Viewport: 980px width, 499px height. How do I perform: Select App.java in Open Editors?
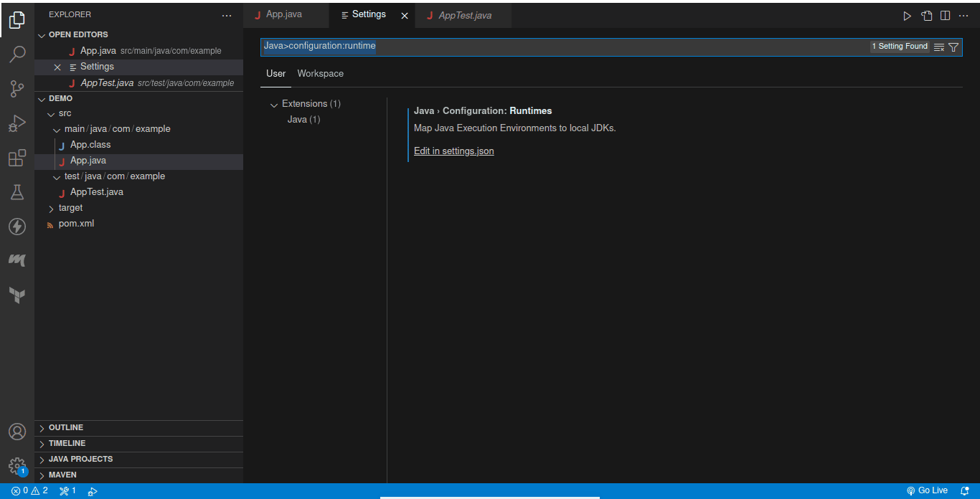[138, 51]
